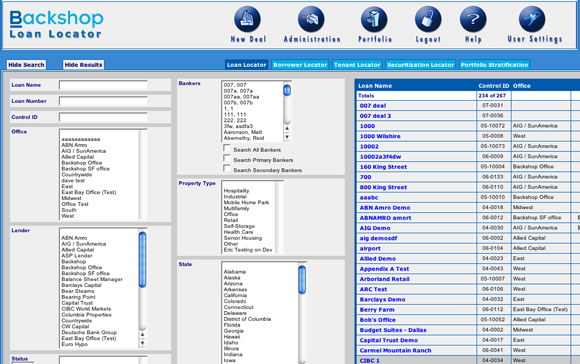Viewport: 580px width, 364px height.
Task: Select California in State list
Action: (235, 296)
